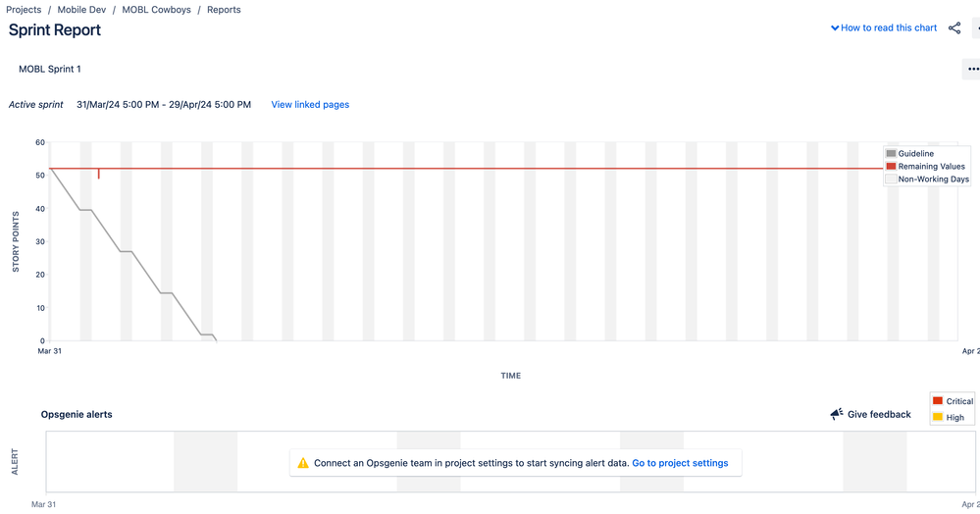Open View linked pages
Image resolution: width=980 pixels, height=514 pixels.
(x=310, y=105)
